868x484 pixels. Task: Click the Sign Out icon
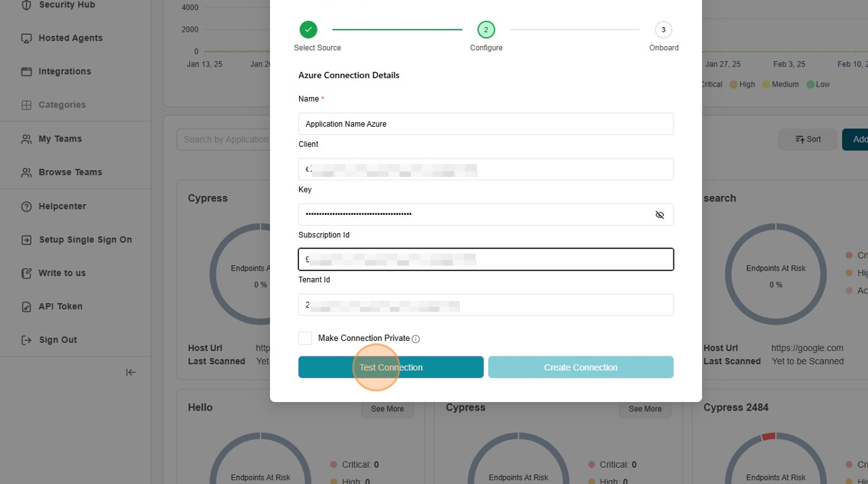[x=26, y=340]
